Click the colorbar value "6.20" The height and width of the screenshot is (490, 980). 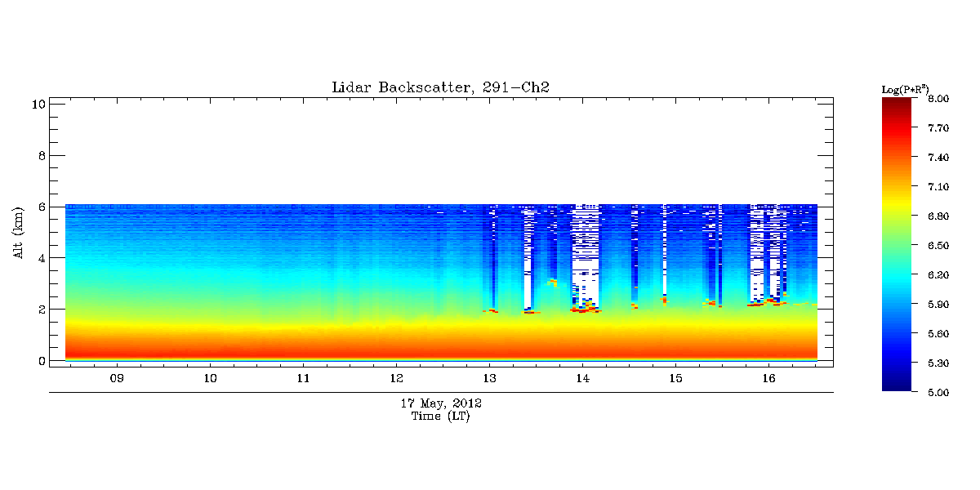938,275
